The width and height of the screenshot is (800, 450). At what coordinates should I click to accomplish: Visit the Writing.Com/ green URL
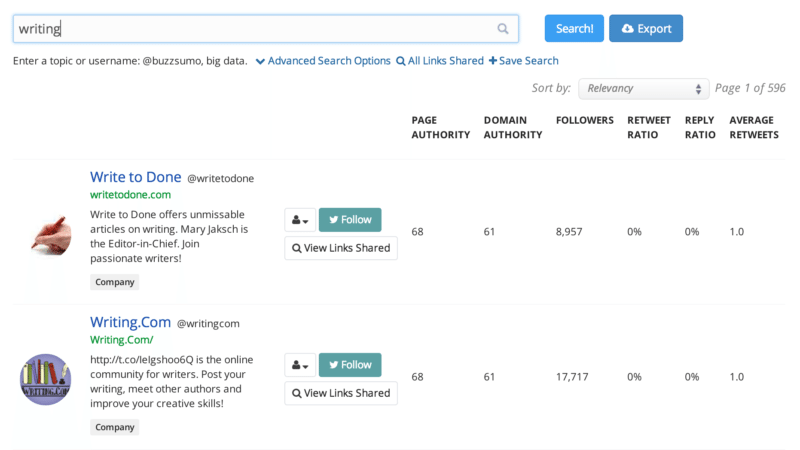[121, 340]
